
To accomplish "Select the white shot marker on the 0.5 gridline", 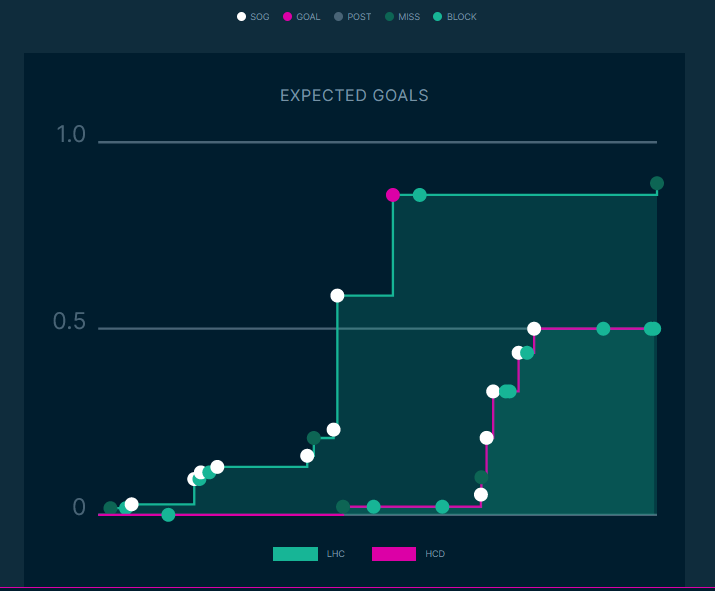I will pyautogui.click(x=534, y=328).
